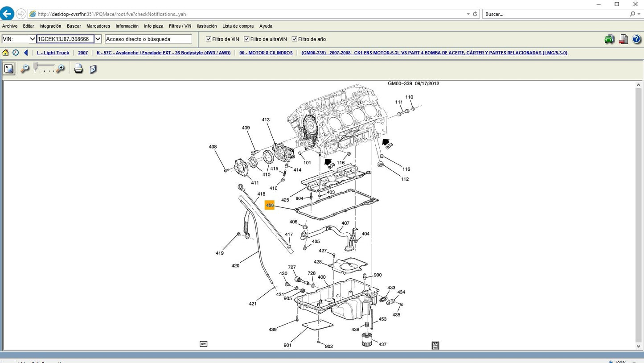
Task: Open the VIN type dropdown
Action: [x=32, y=39]
